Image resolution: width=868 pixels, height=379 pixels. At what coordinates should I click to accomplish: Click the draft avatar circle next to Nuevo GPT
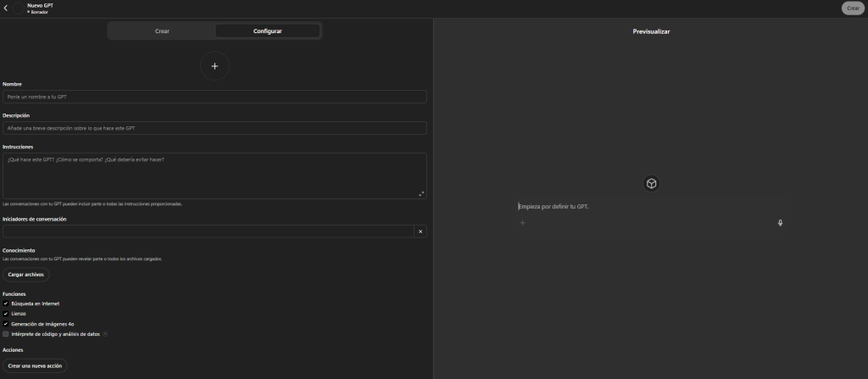[18, 8]
